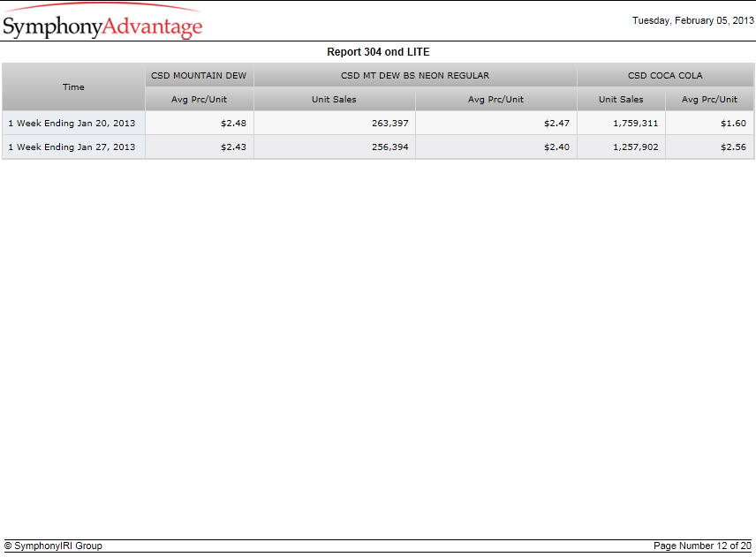The width and height of the screenshot is (756, 557).
Task: Click the $2.43 price cell
Action: click(x=199, y=147)
